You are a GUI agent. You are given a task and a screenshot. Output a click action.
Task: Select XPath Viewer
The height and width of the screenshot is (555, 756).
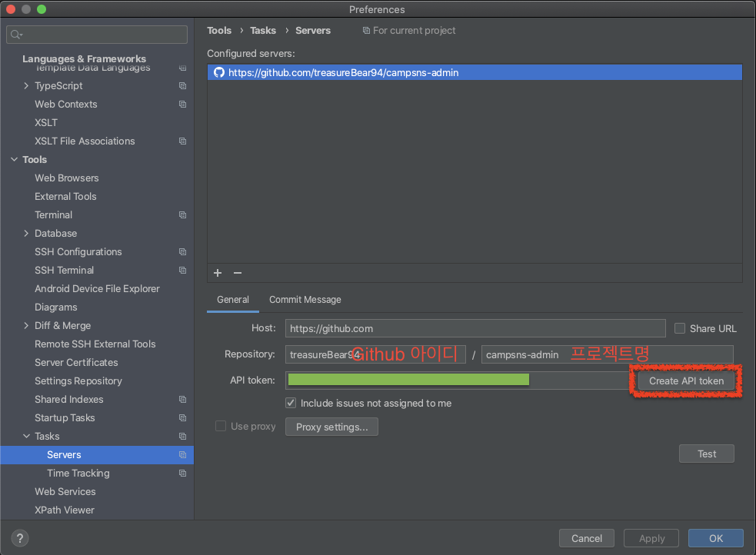click(65, 510)
